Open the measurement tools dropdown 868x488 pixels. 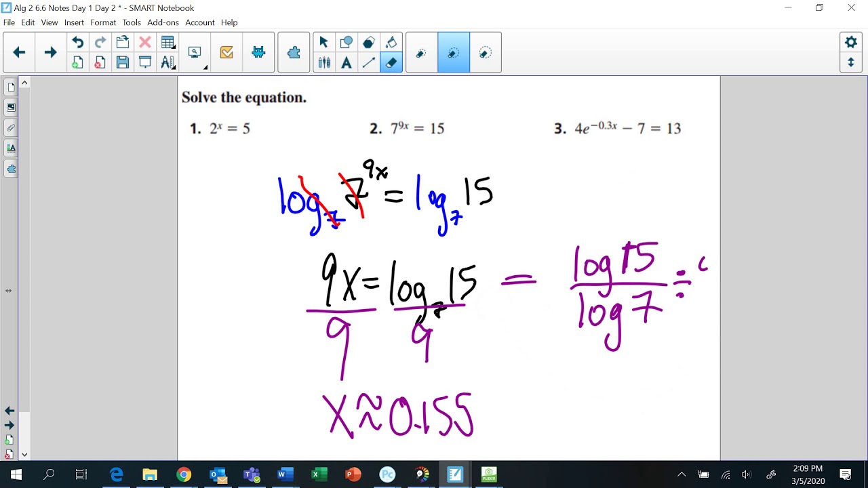pyautogui.click(x=167, y=62)
